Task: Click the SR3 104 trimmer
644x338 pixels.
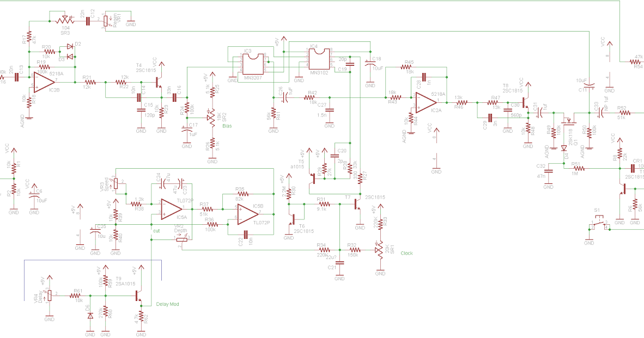Action: pos(65,20)
